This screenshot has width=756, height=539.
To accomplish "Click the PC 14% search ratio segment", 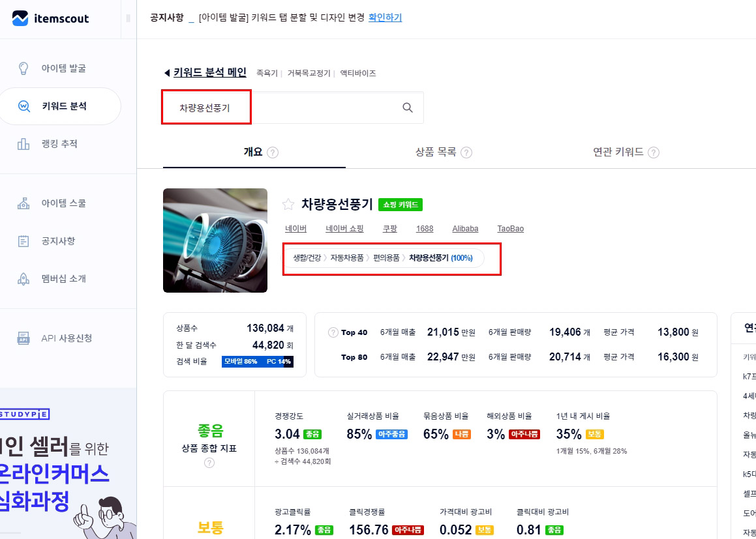I will point(279,361).
